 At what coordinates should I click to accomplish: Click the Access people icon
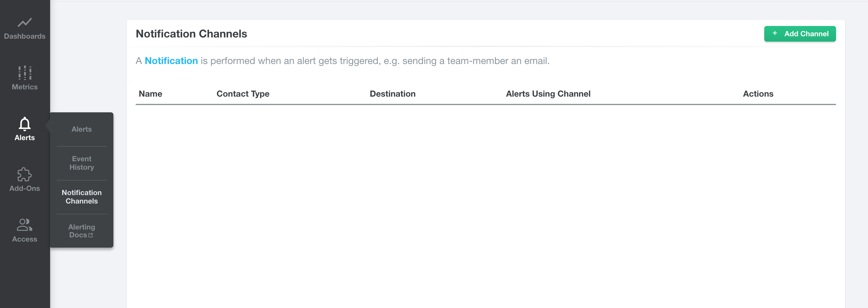25,225
